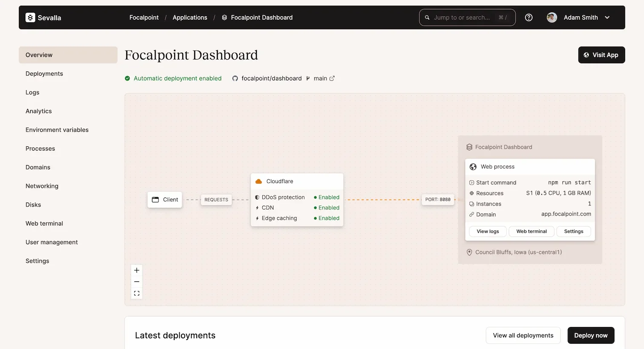Click the Start command icon
The image size is (644, 349).
click(471, 183)
